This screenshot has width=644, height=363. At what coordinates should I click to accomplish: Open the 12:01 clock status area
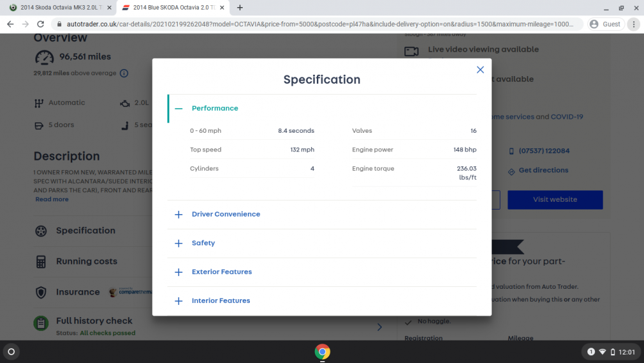[x=627, y=352]
